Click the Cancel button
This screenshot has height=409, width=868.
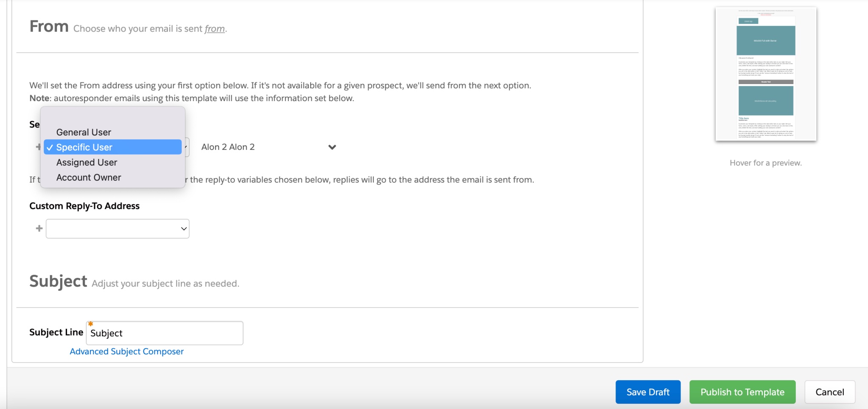[829, 392]
